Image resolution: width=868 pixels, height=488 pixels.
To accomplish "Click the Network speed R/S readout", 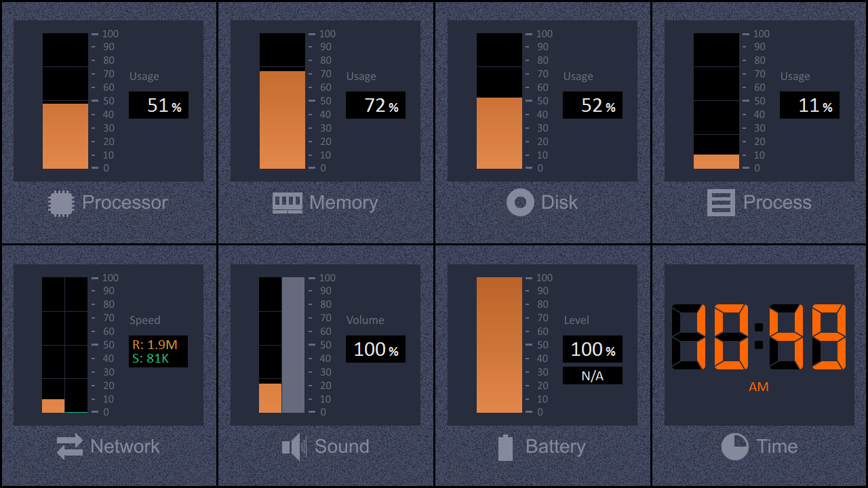I will click(x=159, y=351).
